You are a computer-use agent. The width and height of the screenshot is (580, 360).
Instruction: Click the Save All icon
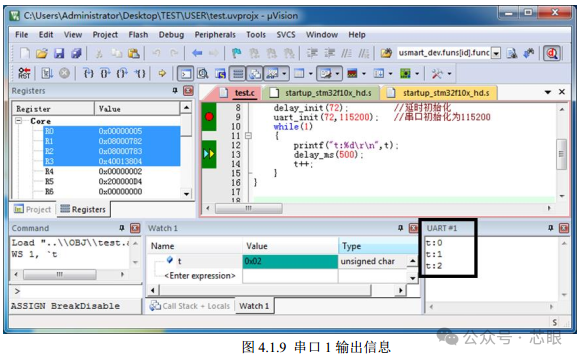click(76, 53)
